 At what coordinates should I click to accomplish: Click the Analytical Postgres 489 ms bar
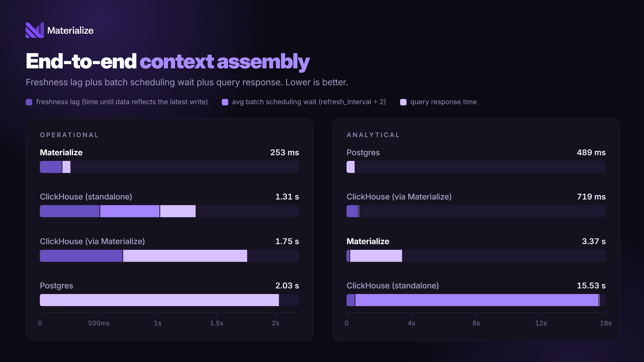(351, 167)
